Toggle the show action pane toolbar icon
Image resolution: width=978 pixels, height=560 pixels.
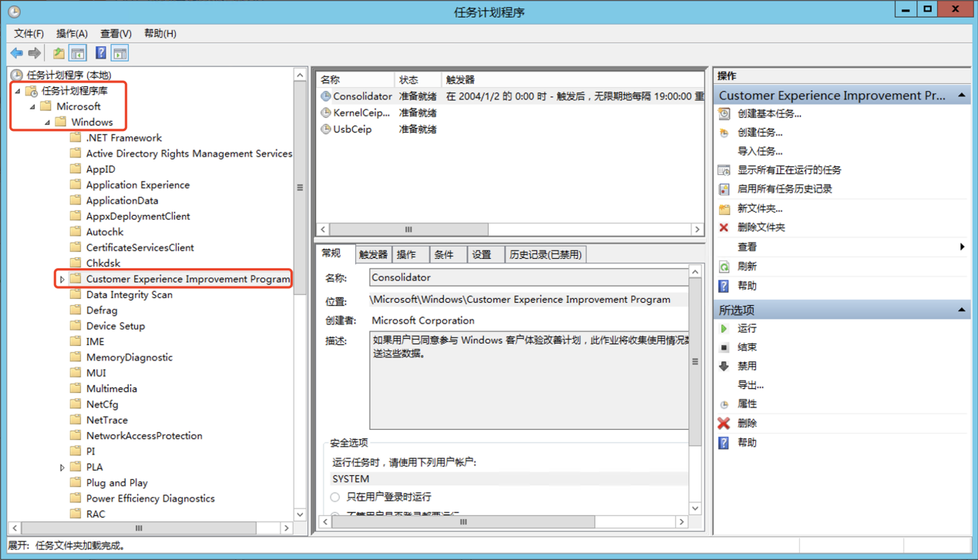click(x=120, y=53)
